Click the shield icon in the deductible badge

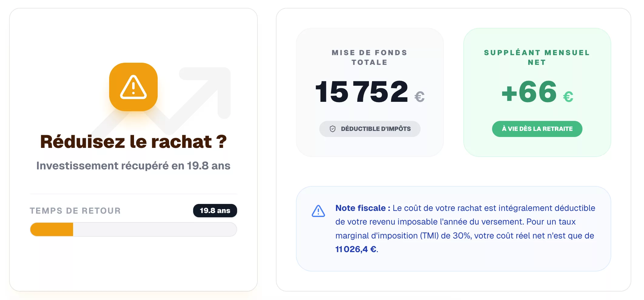(x=333, y=129)
